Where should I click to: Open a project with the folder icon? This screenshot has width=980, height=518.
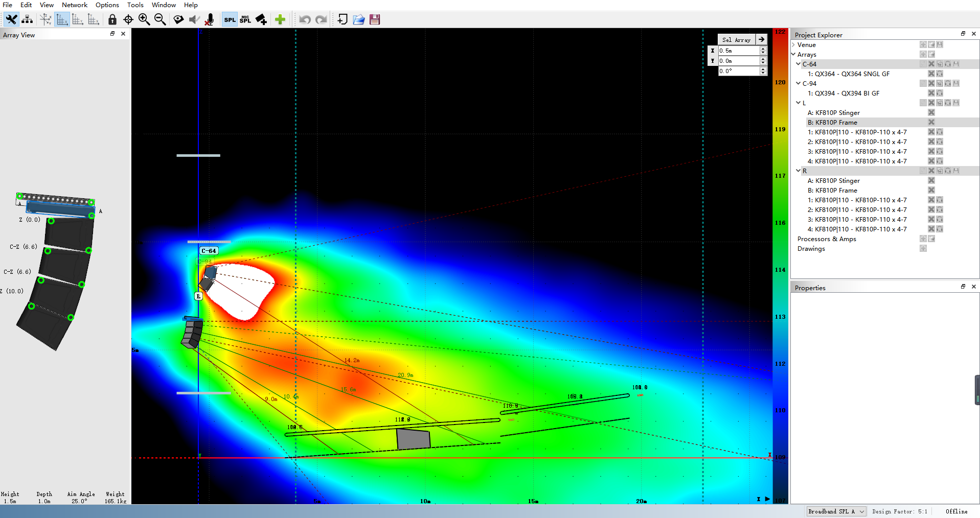[x=359, y=19]
